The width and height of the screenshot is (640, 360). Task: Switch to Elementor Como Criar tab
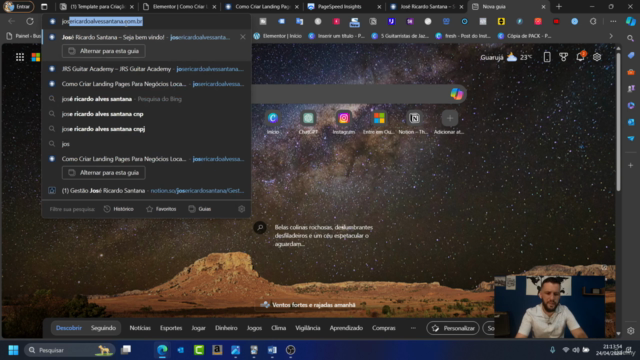(x=180, y=7)
